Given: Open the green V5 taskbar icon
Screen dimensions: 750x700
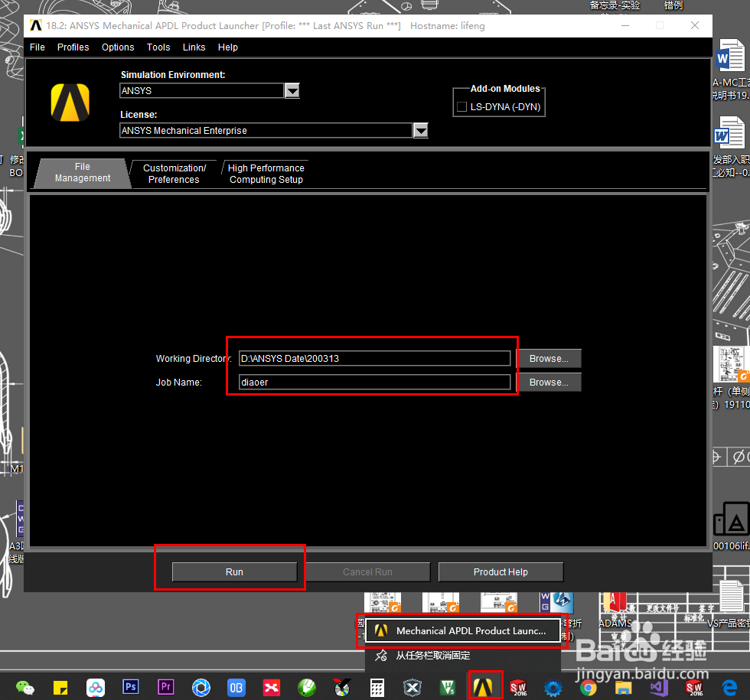Looking at the screenshot, I should [448, 688].
